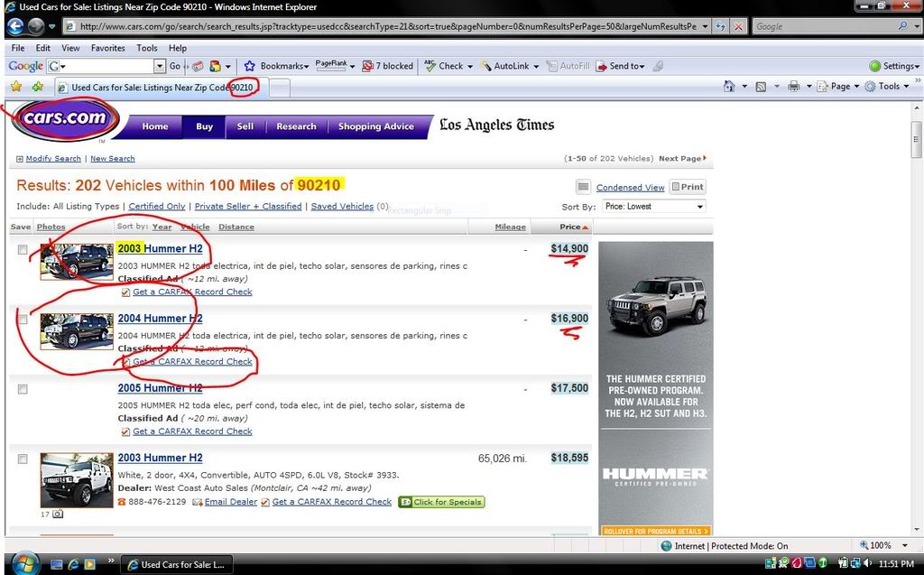Click the Send to toolbar button

pos(621,66)
